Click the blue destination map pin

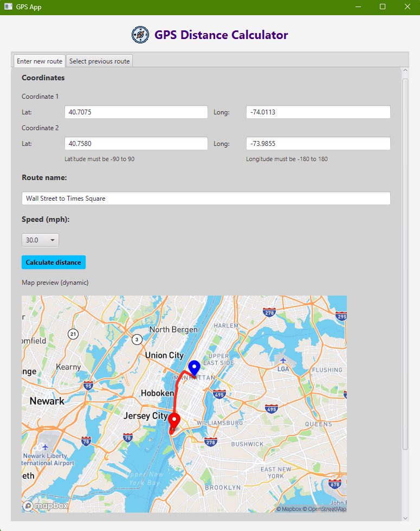[193, 367]
